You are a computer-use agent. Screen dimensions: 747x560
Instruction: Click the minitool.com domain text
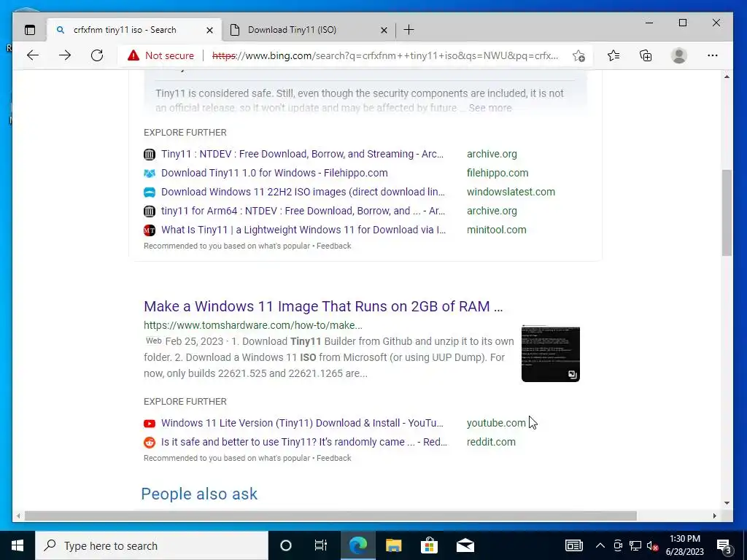pos(496,230)
